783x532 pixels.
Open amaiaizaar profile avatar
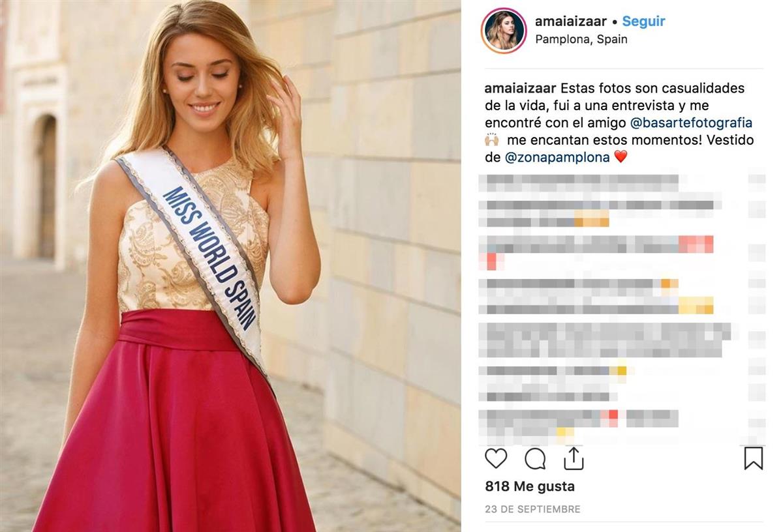(504, 30)
